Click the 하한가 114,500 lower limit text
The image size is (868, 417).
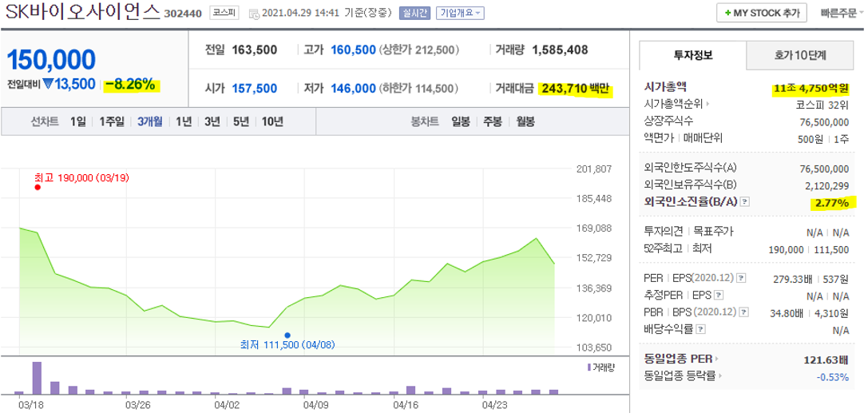click(x=419, y=88)
